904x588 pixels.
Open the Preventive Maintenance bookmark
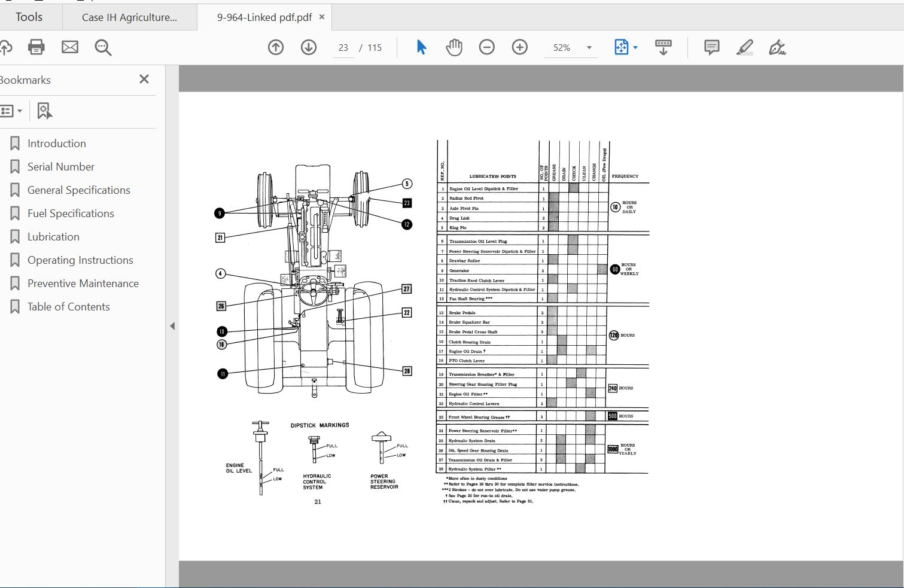click(x=83, y=284)
